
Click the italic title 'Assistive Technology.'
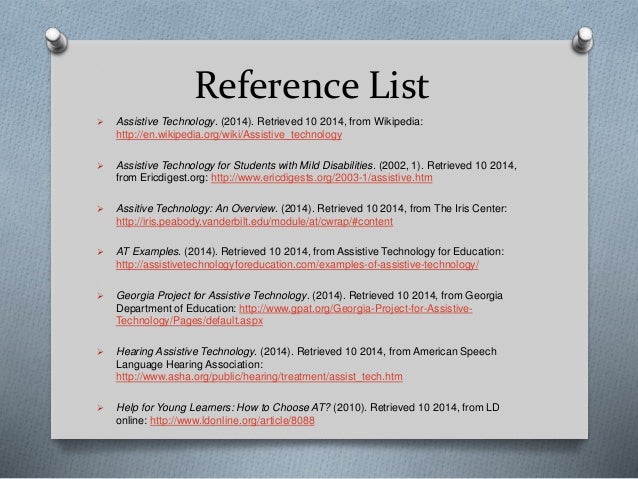[x=166, y=122]
